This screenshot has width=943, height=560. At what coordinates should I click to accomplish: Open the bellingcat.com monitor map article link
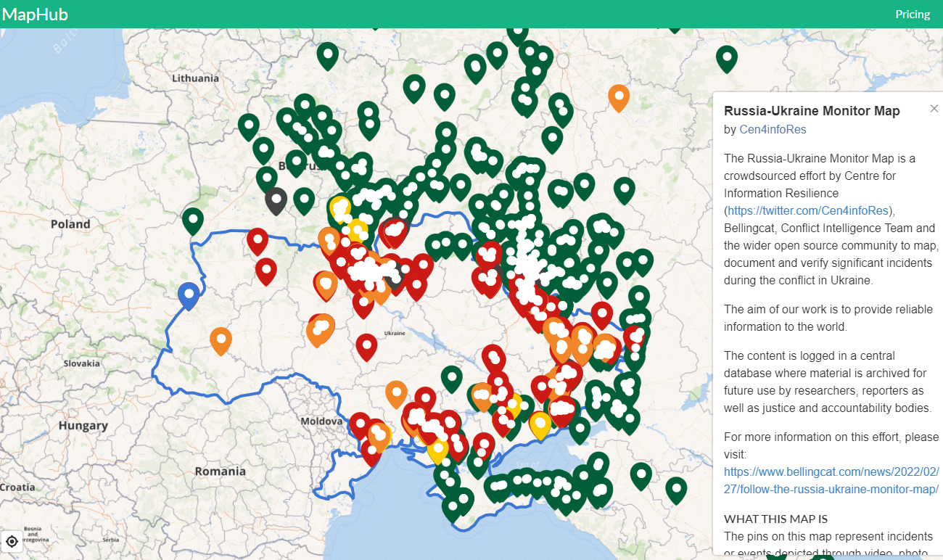click(831, 480)
